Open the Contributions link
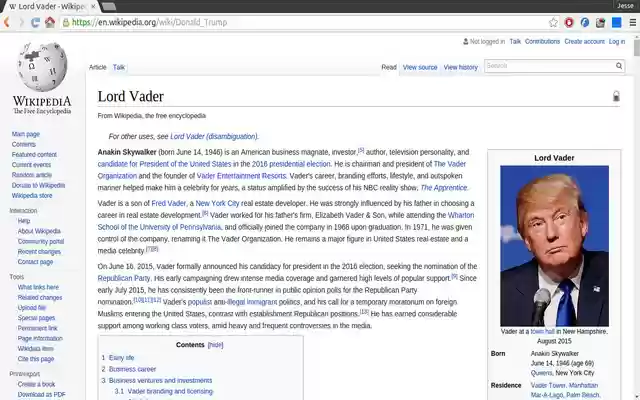The height and width of the screenshot is (400, 640). (542, 42)
